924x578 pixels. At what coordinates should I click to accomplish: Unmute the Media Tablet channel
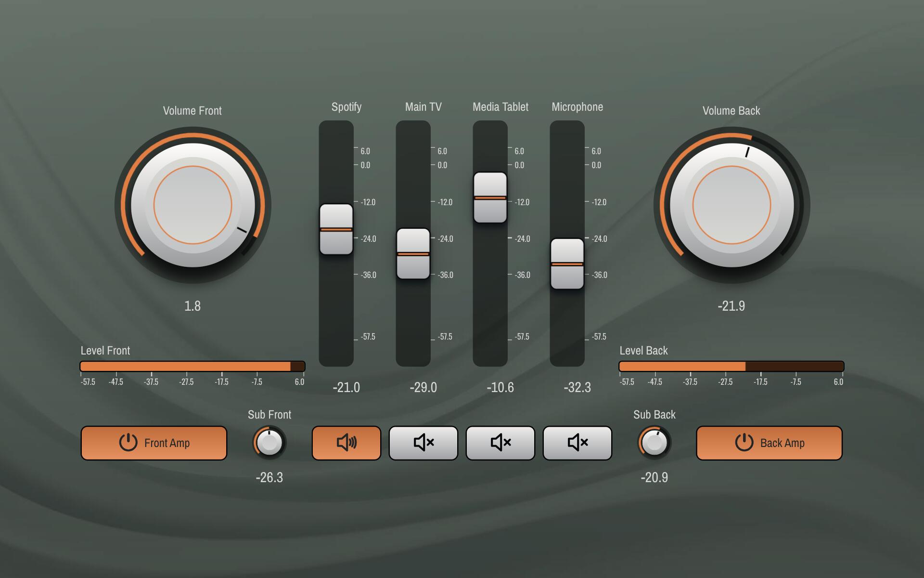[500, 443]
